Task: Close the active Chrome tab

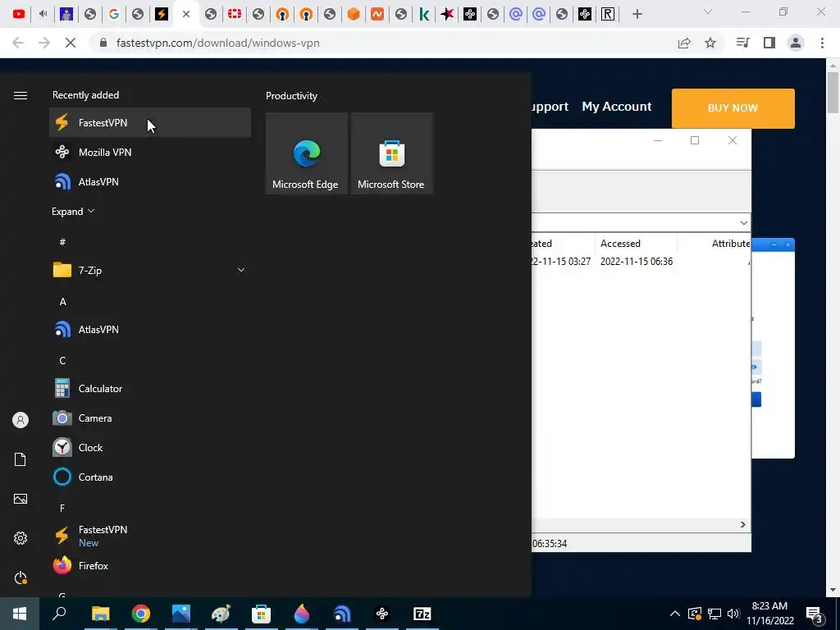Action: click(x=186, y=14)
